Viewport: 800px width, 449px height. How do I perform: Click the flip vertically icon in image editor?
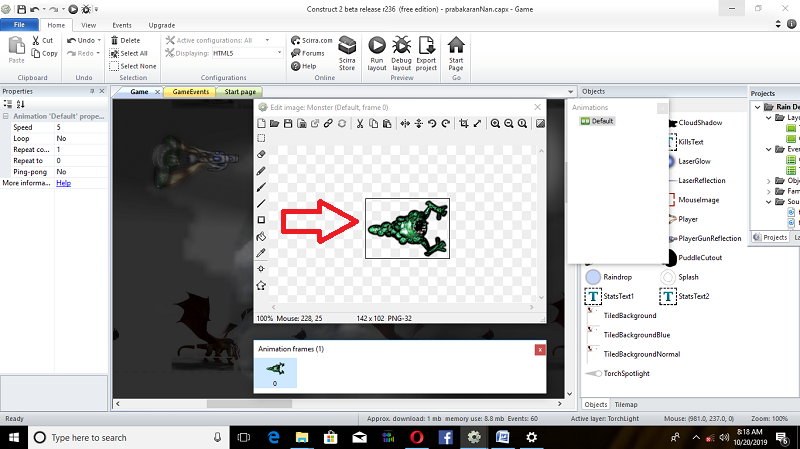point(418,123)
